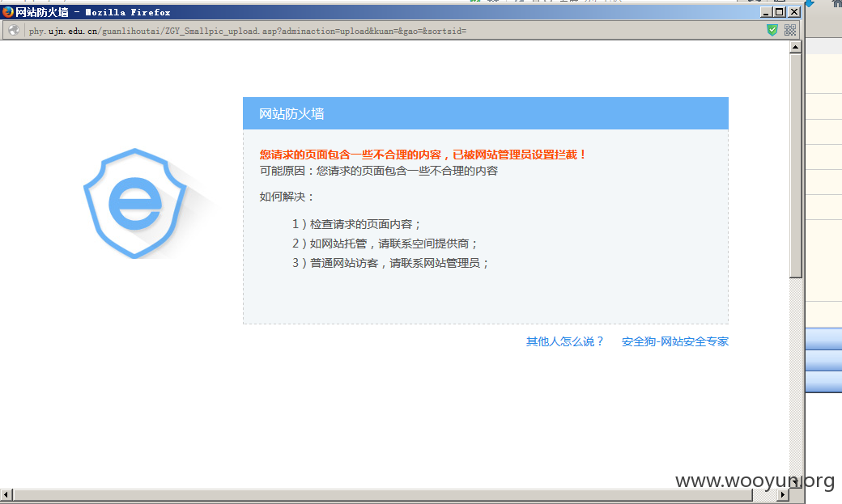
Task: Open the 安全狗-网站安全专家 link
Action: [675, 341]
